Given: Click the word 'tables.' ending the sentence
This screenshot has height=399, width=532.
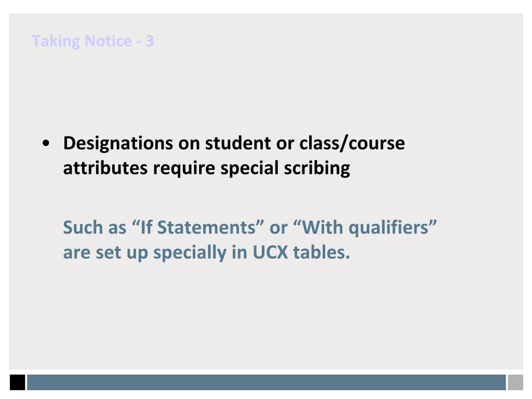Looking at the screenshot, I should pos(321,252).
